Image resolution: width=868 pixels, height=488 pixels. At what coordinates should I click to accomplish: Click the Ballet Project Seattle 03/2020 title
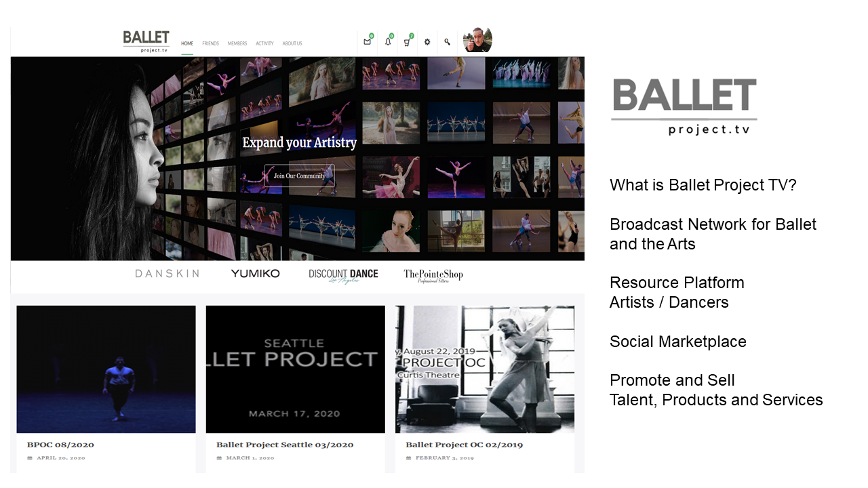[285, 445]
